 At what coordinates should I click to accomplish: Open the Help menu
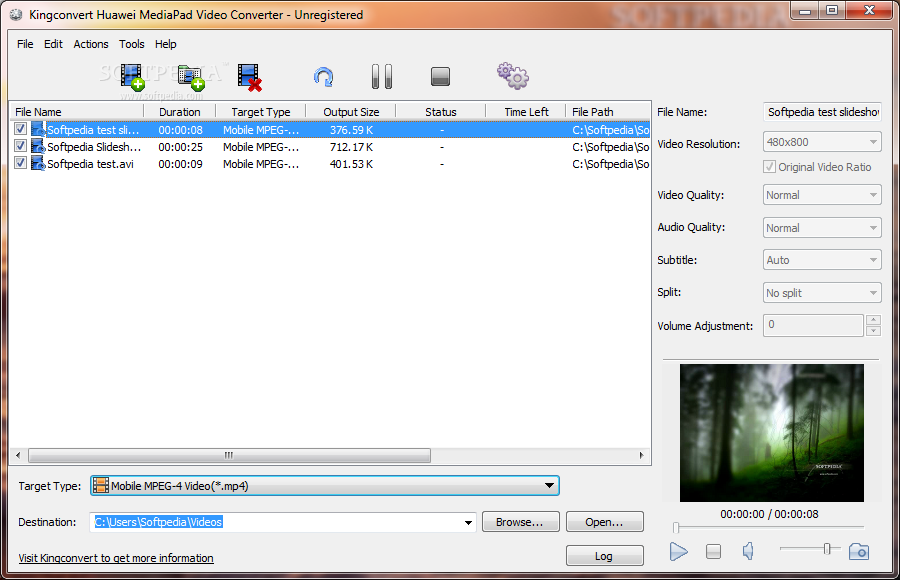coord(165,44)
